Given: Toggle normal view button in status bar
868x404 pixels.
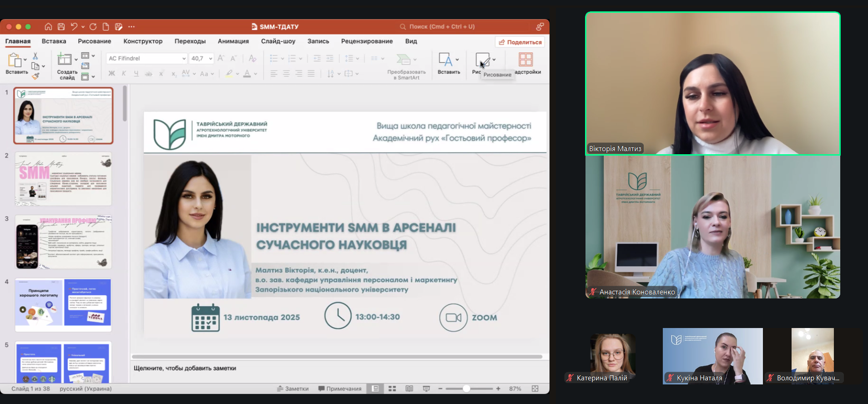Looking at the screenshot, I should 375,389.
